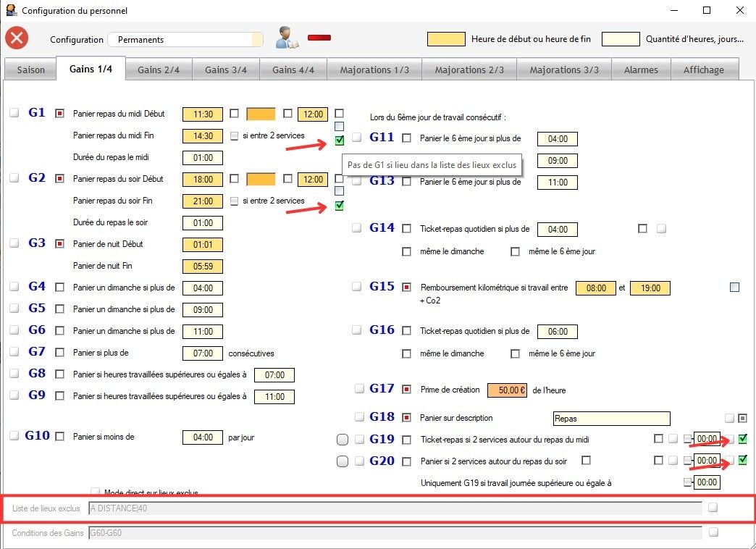Click the Liste de lieux exclus text field
The image size is (756, 549).
point(395,508)
